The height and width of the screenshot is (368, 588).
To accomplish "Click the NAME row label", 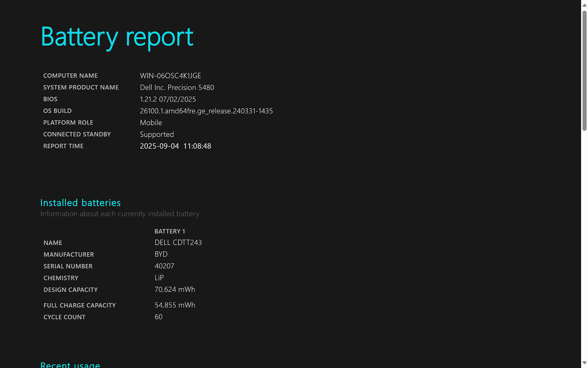I will pos(53,243).
